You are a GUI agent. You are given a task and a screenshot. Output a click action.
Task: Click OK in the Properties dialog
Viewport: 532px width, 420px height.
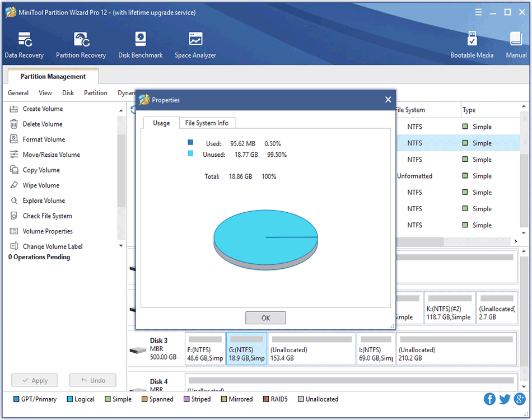point(265,318)
